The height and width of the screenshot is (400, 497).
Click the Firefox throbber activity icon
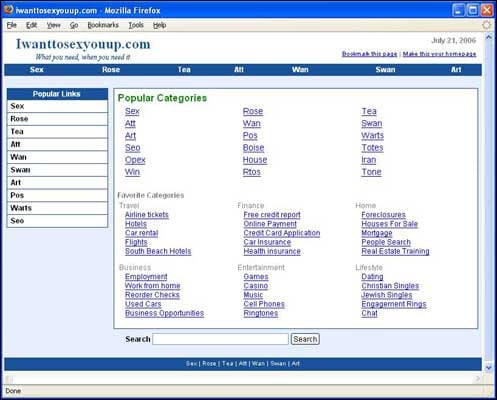pyautogui.click(x=487, y=25)
